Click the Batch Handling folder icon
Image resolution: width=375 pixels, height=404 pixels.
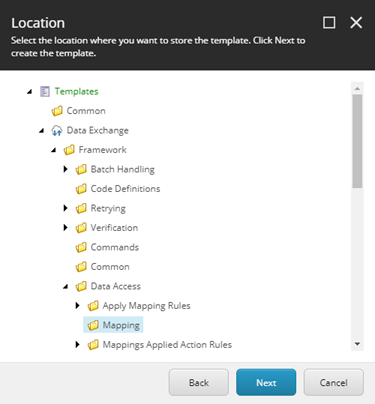point(81,169)
